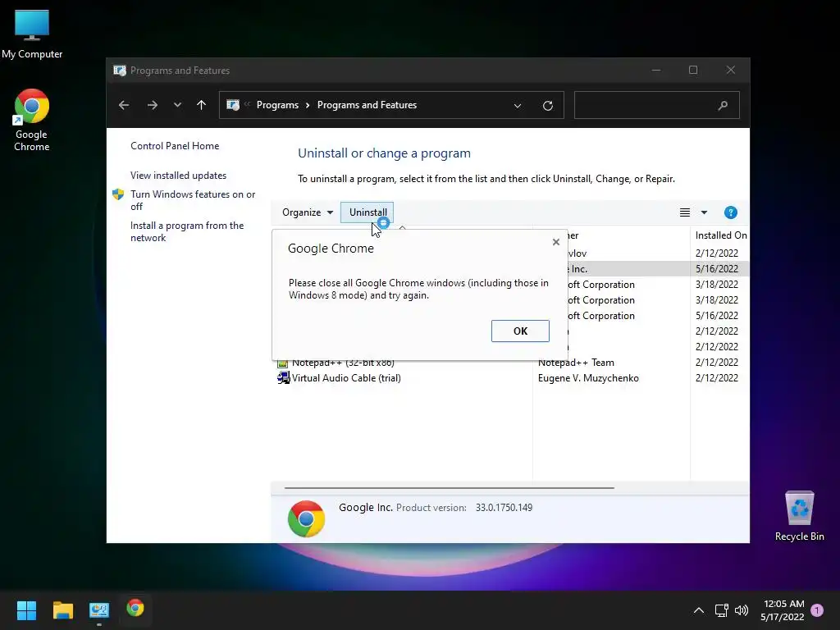The width and height of the screenshot is (840, 630).
Task: Click Programs and Features breadcrumb
Action: pos(367,105)
